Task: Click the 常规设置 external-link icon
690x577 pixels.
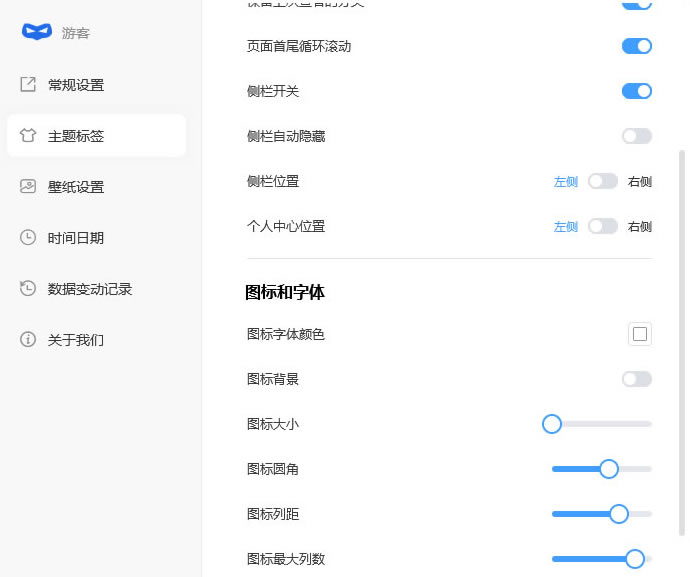Action: 28,85
